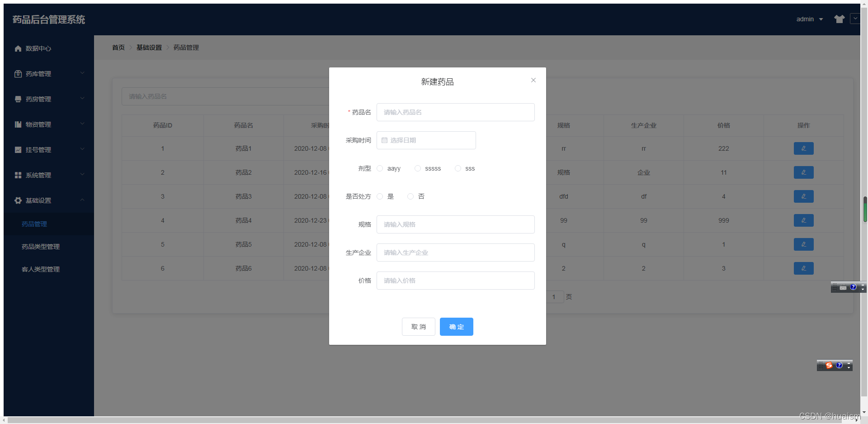868x424 pixels.
Task: Click the 挂号管理 chevron arrow
Action: (82, 149)
